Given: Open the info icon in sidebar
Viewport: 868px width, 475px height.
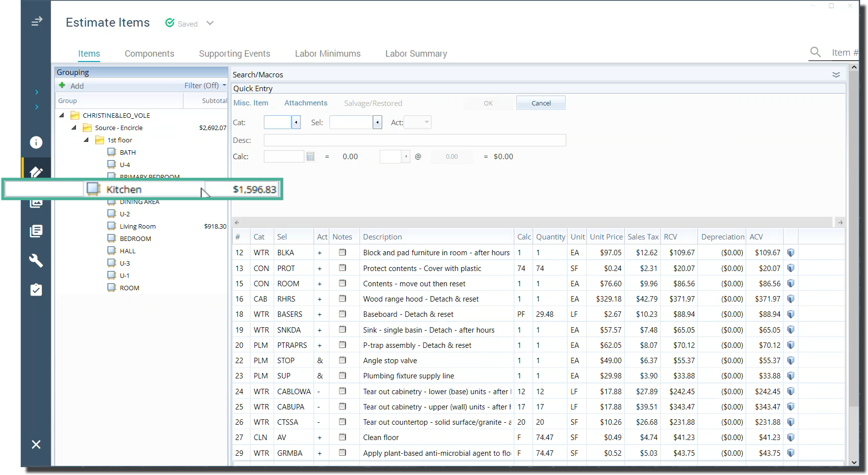Looking at the screenshot, I should coord(36,142).
